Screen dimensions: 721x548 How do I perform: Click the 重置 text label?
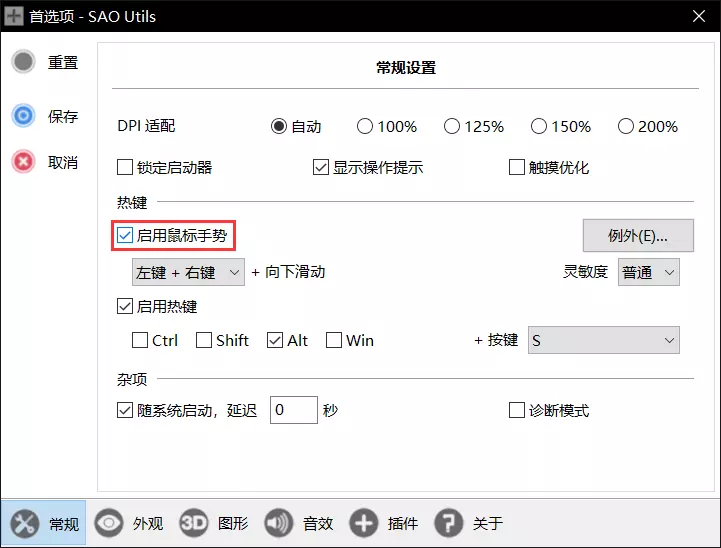point(63,62)
